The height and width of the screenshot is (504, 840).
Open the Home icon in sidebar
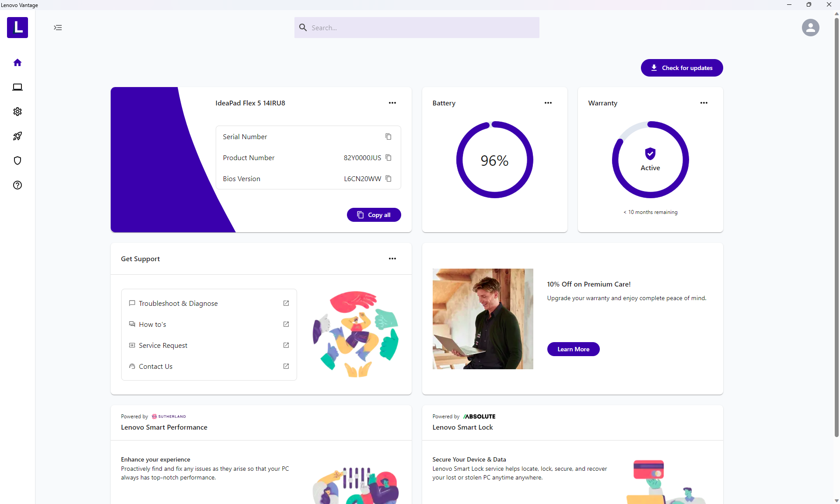pos(17,63)
